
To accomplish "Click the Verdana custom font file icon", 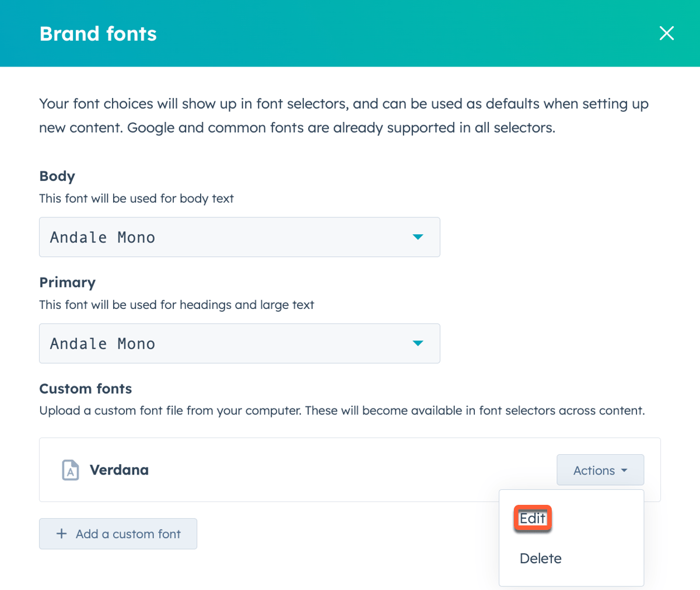I will 70,470.
